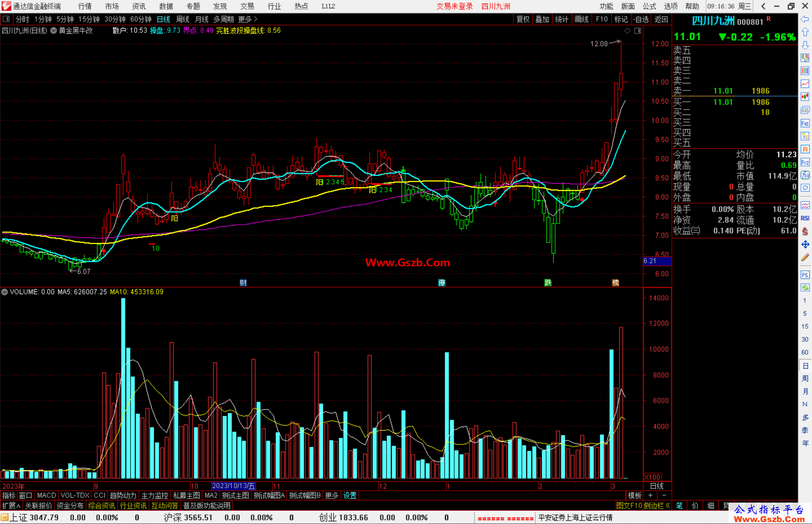Select the 15-minute period in right sidebar
812x524 pixels.
coord(805,326)
